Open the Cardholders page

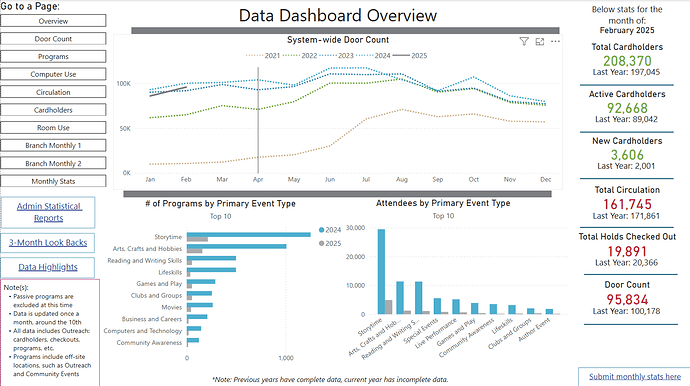pyautogui.click(x=53, y=110)
